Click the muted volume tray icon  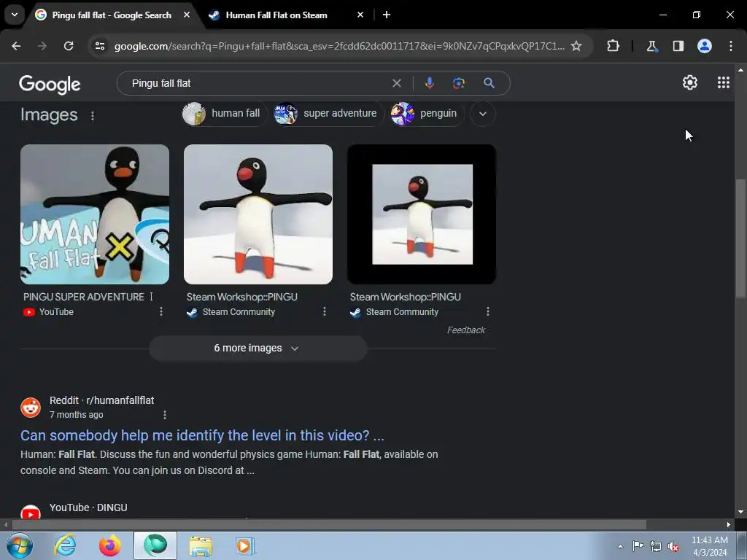coord(673,546)
